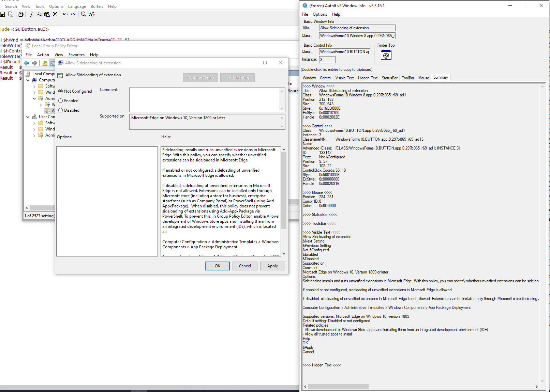Click the Group Policy tree horizontal scrollbar thumb
This screenshot has height=392, width=550.
[42, 208]
